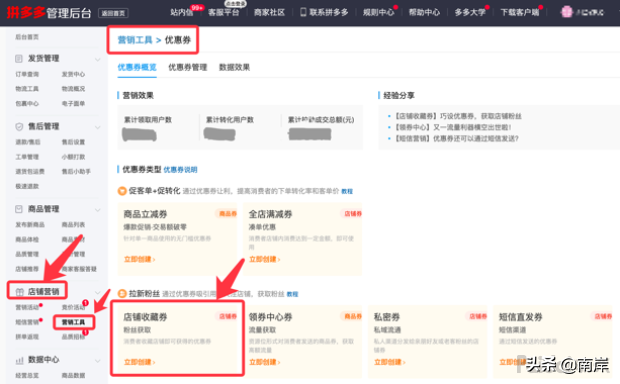Image resolution: width=620 pixels, height=384 pixels.
Task: Open 发布新商品 in the sidebar
Action: click(x=30, y=225)
